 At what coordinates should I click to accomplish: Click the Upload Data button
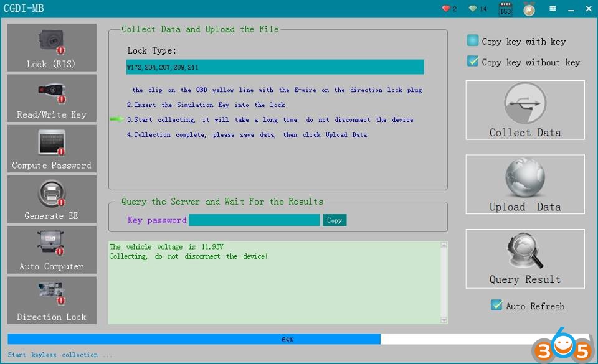pyautogui.click(x=525, y=185)
